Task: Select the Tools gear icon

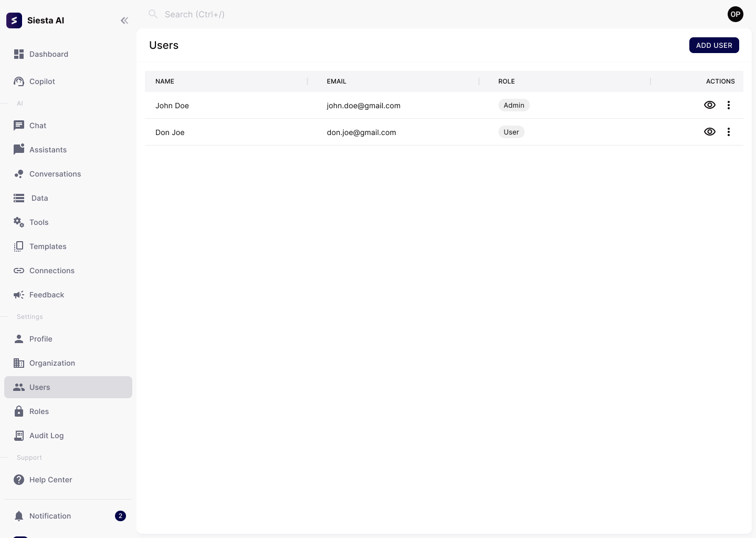Action: point(19,222)
